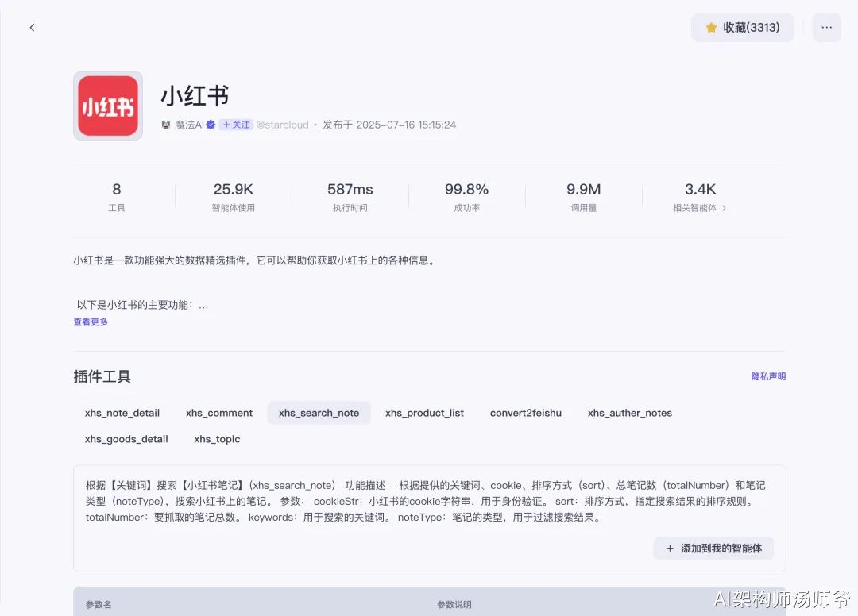This screenshot has width=858, height=616.
Task: Select the xhs_product_list tool tab
Action: 424,413
